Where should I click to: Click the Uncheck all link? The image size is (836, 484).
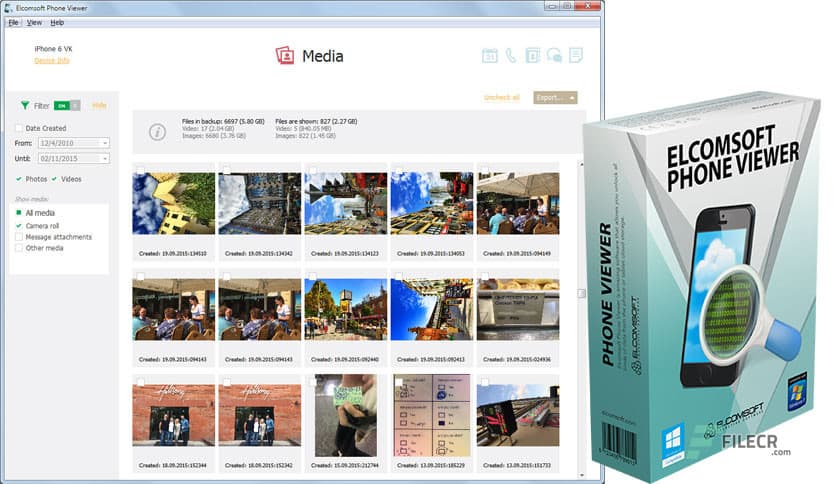[x=501, y=98]
